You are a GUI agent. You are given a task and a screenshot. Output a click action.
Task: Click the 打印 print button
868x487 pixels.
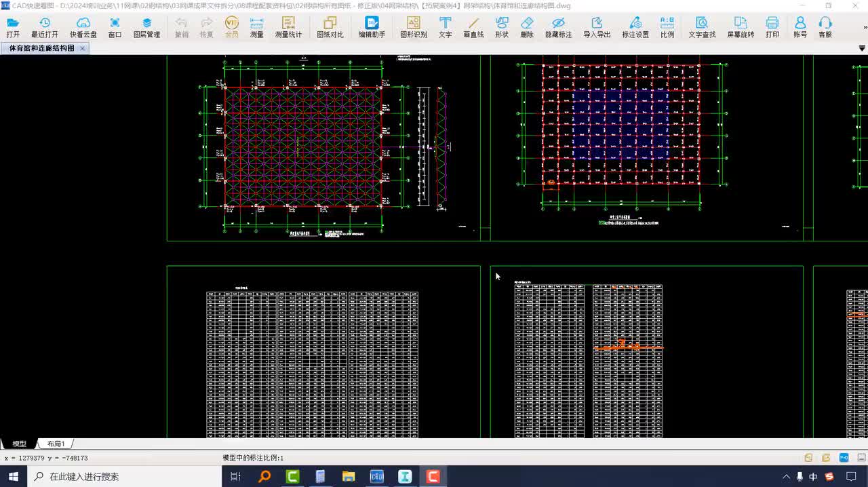tap(772, 27)
